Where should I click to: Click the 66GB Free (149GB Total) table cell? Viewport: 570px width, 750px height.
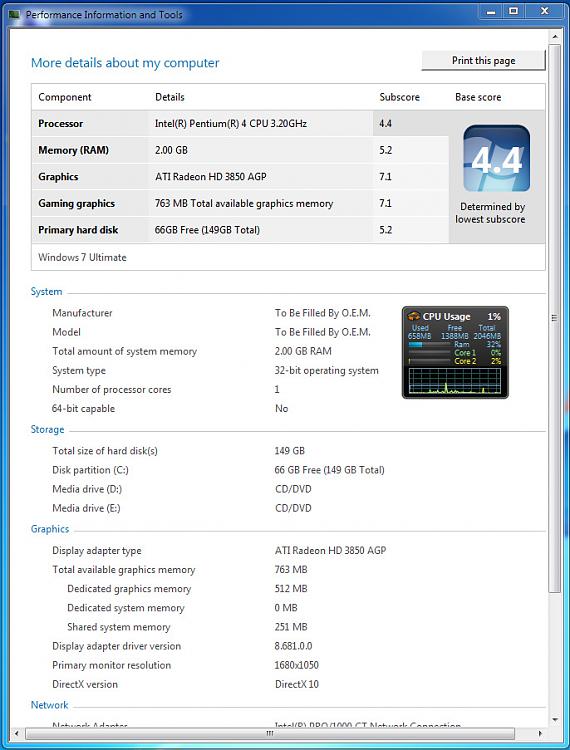261,230
